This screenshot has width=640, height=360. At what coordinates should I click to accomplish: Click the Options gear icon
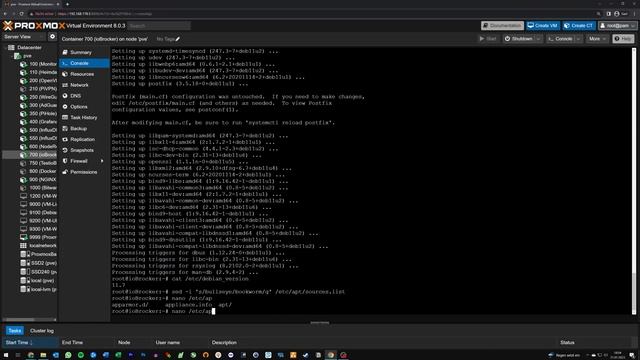pos(65,107)
